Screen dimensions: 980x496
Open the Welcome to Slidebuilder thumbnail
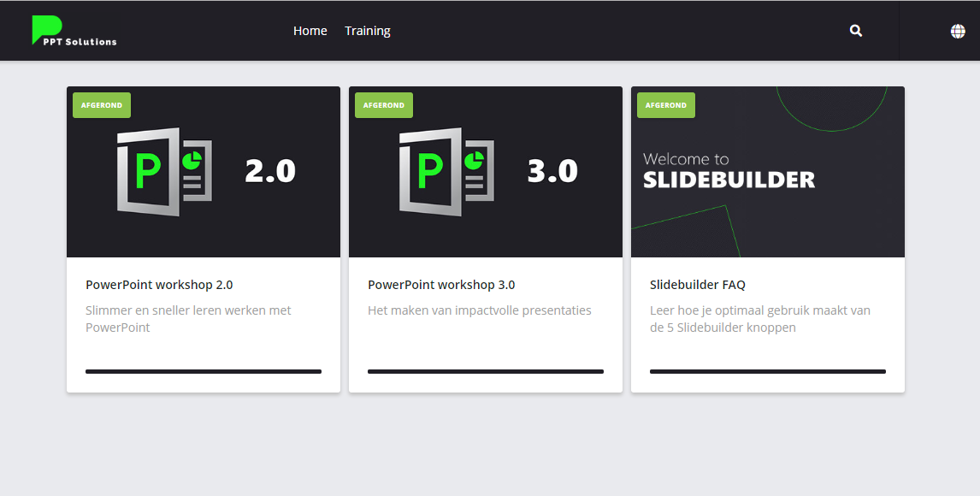point(768,172)
